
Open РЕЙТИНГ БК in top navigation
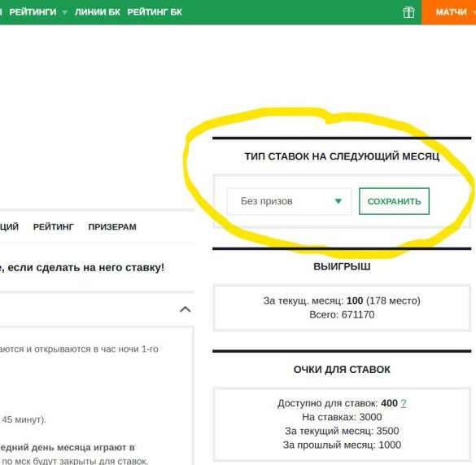click(x=155, y=12)
